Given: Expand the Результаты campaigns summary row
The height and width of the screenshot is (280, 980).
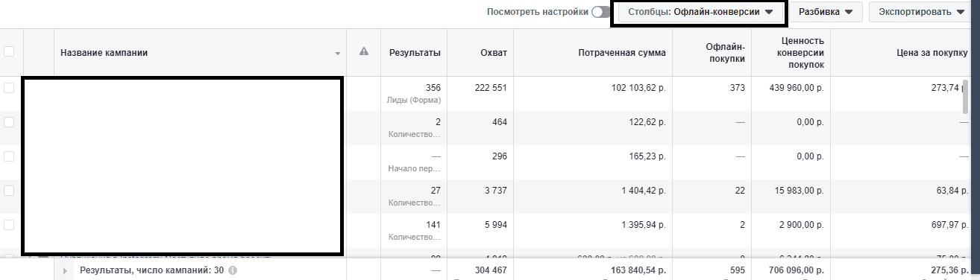Looking at the screenshot, I should click(x=66, y=271).
